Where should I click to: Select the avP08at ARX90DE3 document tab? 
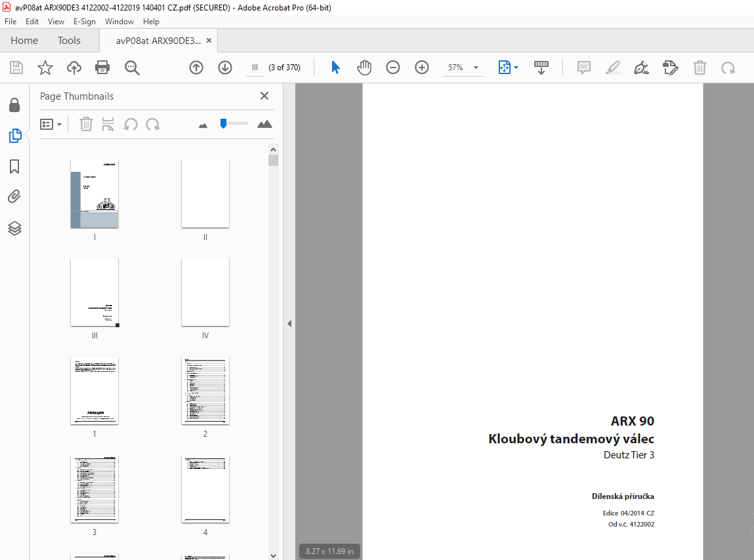tap(158, 41)
